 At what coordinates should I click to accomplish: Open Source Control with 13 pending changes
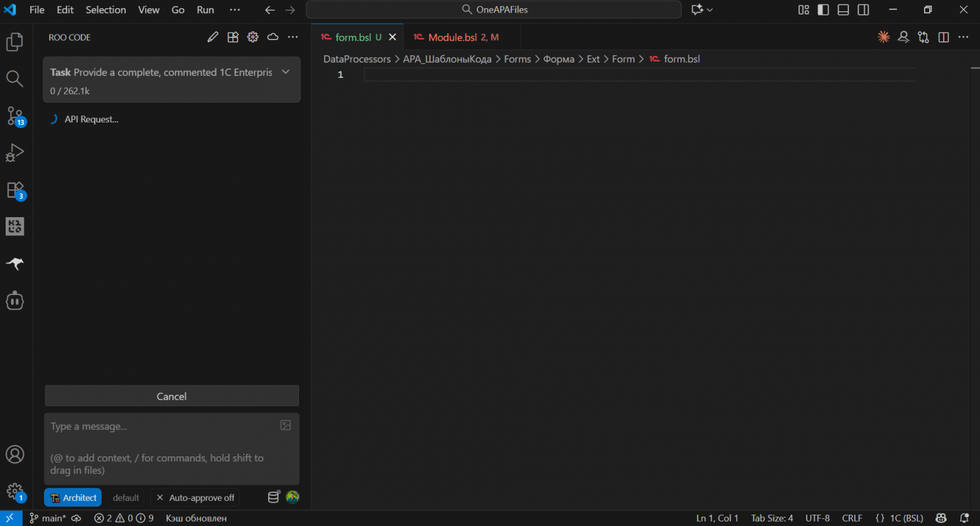click(x=14, y=115)
